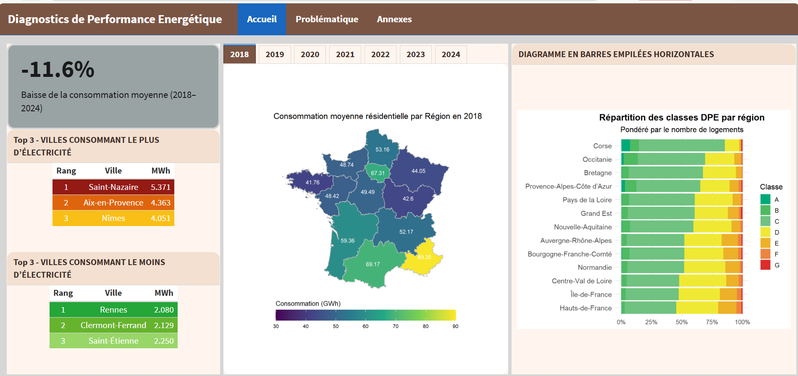This screenshot has width=798, height=376.
Task: Open the Annexes navigation tab
Action: pos(394,19)
